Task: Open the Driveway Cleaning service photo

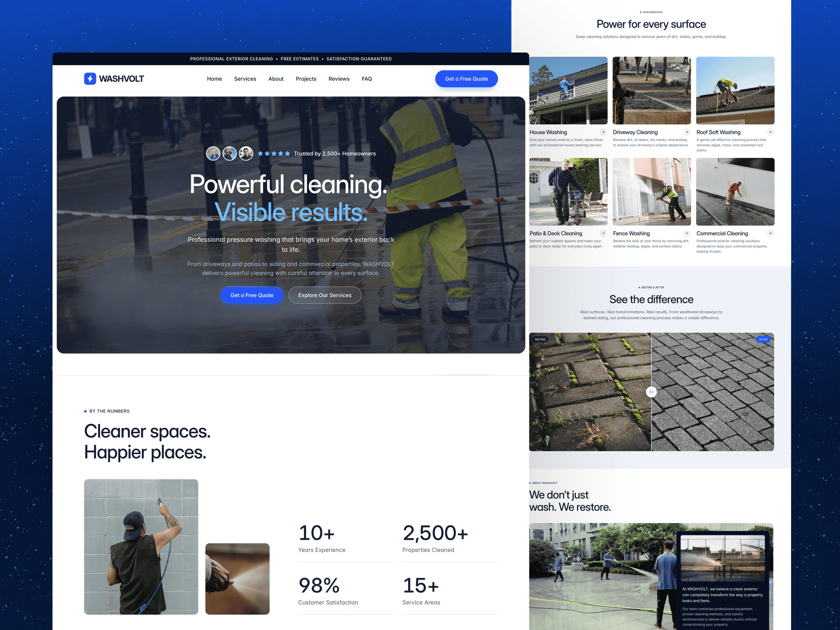Action: click(x=652, y=91)
